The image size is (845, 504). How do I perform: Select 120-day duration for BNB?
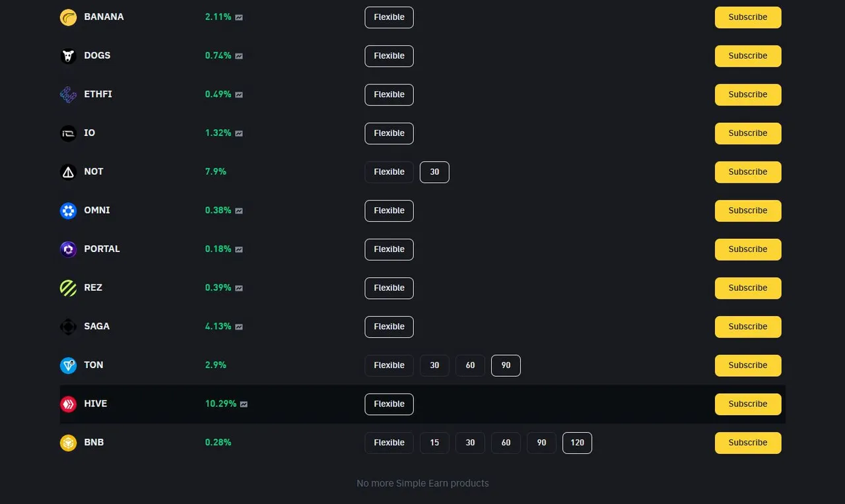pyautogui.click(x=577, y=443)
